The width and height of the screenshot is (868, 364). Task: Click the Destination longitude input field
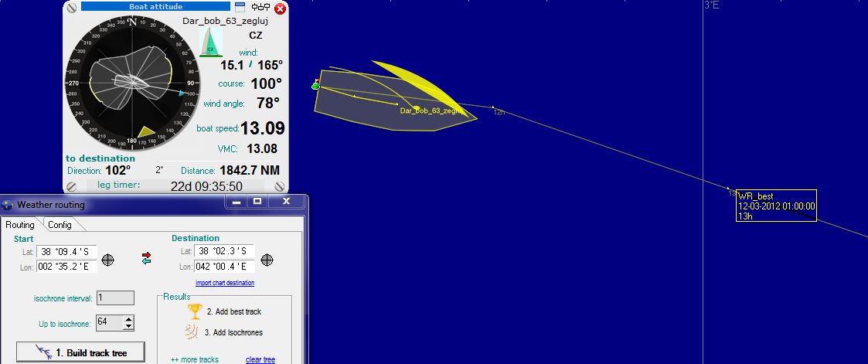[224, 267]
